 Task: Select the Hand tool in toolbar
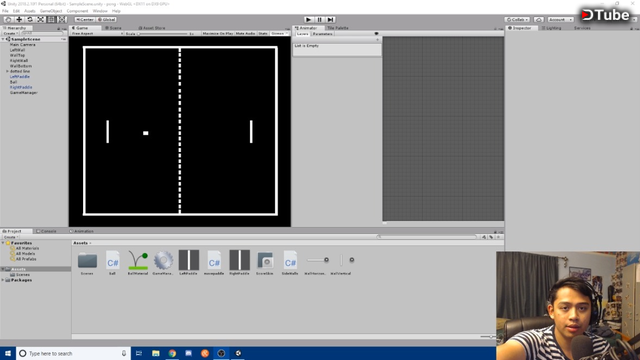coord(8,20)
